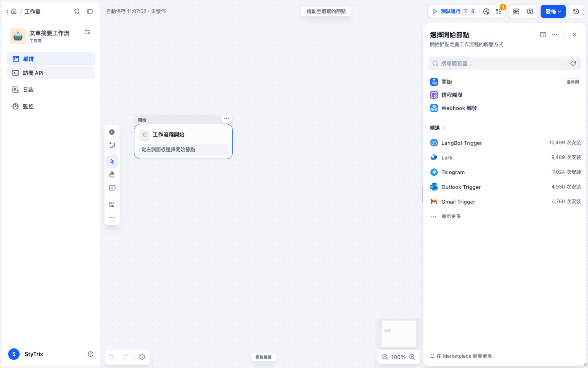This screenshot has width=588, height=368.
Task: Open the 日誌 tab
Action: (51, 90)
